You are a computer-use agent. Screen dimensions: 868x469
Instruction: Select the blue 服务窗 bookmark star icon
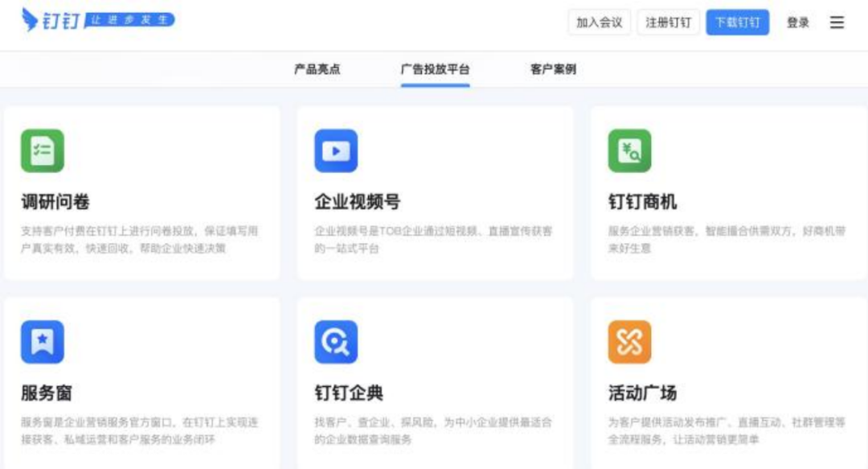pos(43,342)
